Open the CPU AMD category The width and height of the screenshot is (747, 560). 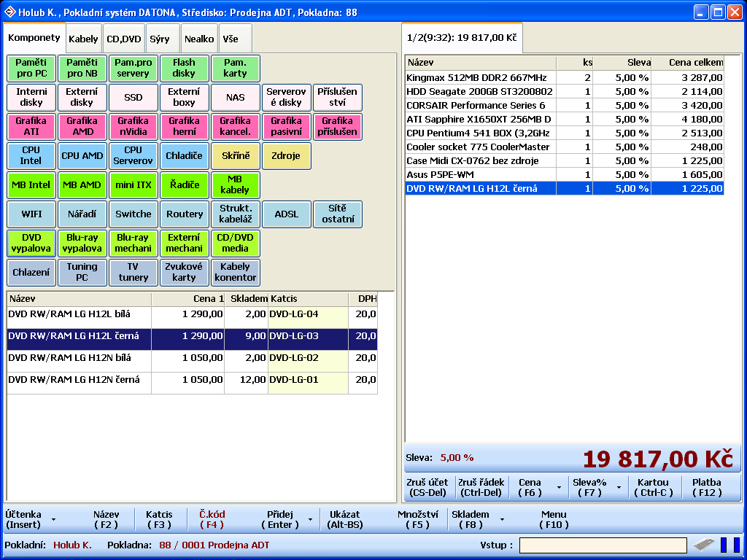click(82, 155)
